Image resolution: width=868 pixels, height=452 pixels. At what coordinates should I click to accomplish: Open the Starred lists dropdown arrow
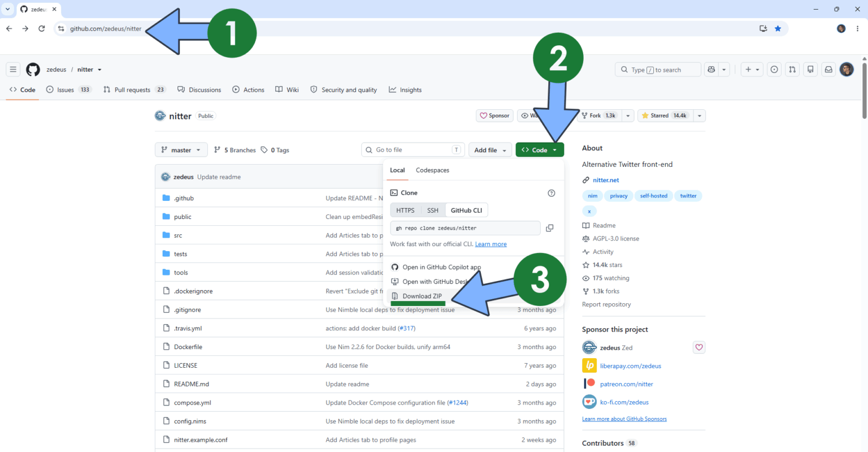point(700,115)
